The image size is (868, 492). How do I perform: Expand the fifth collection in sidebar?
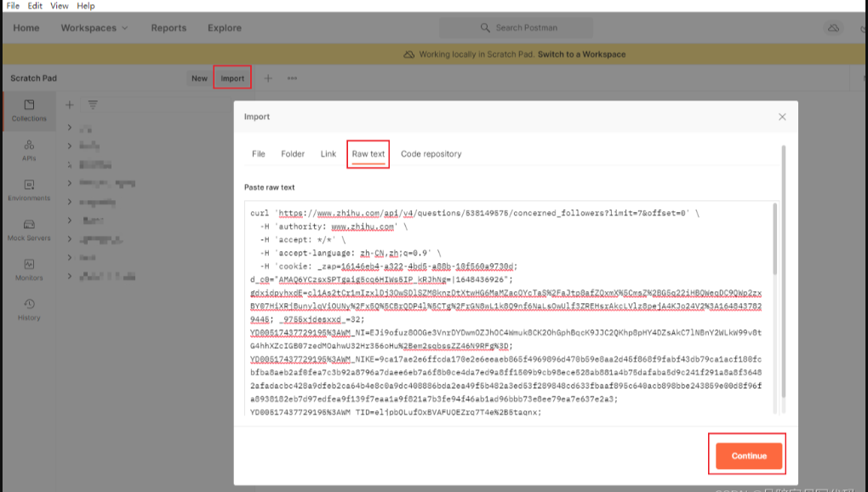click(x=69, y=202)
